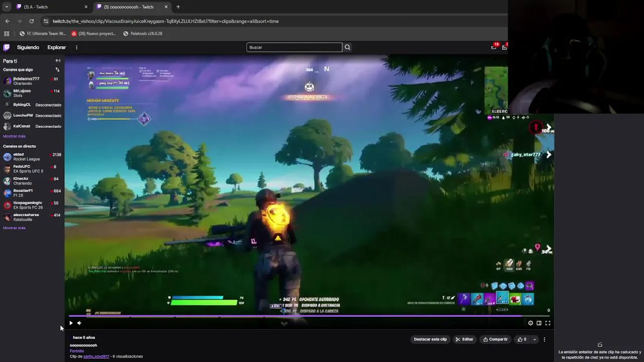Open FedoUFC channel
The height and width of the screenshot is (362, 644).
32,169
